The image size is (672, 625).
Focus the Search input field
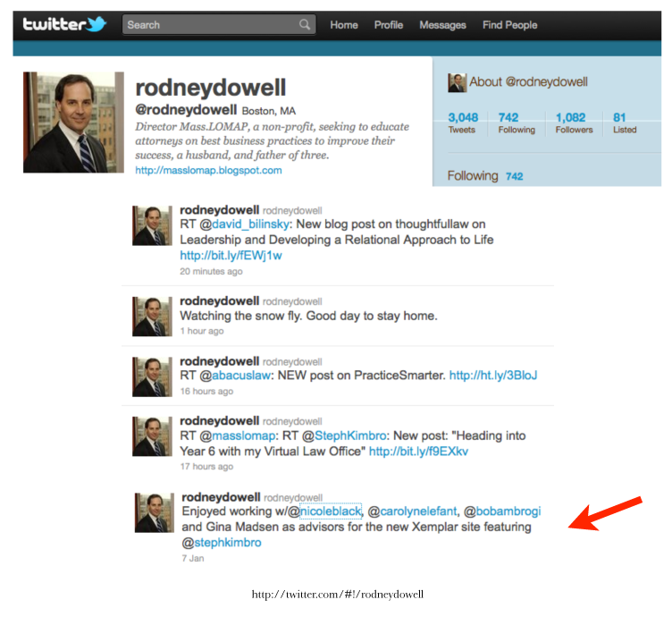[x=219, y=24]
